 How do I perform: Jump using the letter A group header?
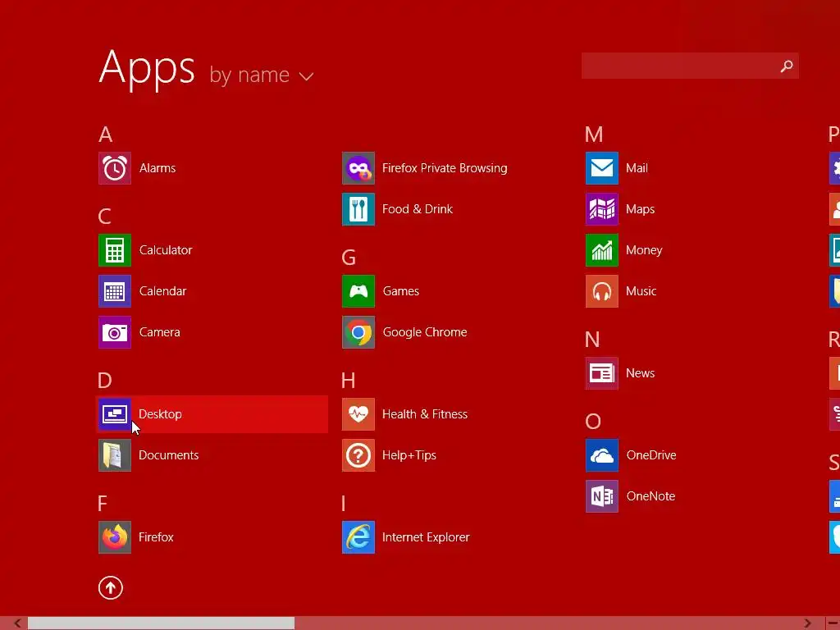pos(106,135)
